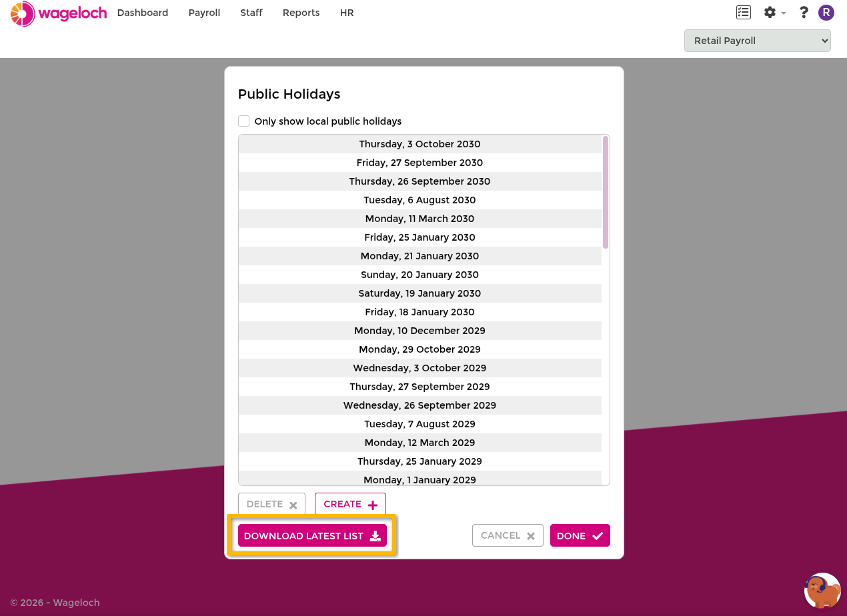Viewport: 847px width, 616px height.
Task: Select Thursday, 3 October 2030
Action: click(420, 144)
